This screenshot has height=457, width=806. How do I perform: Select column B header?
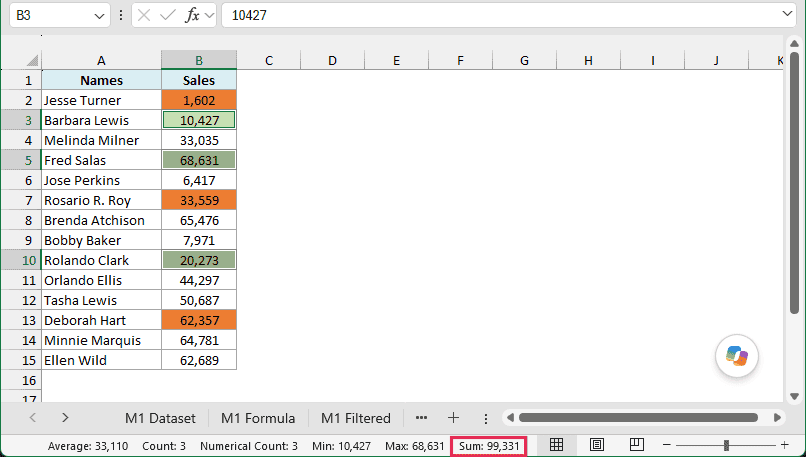click(x=199, y=60)
